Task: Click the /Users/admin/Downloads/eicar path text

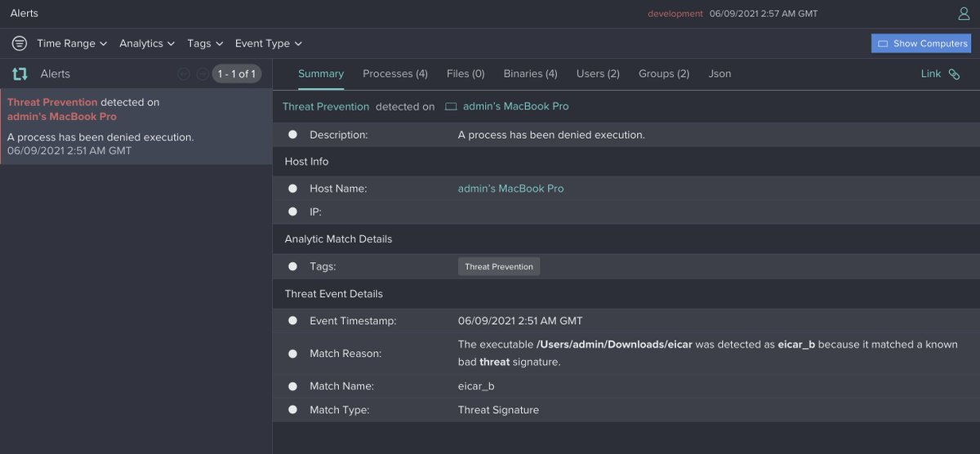Action: (614, 345)
